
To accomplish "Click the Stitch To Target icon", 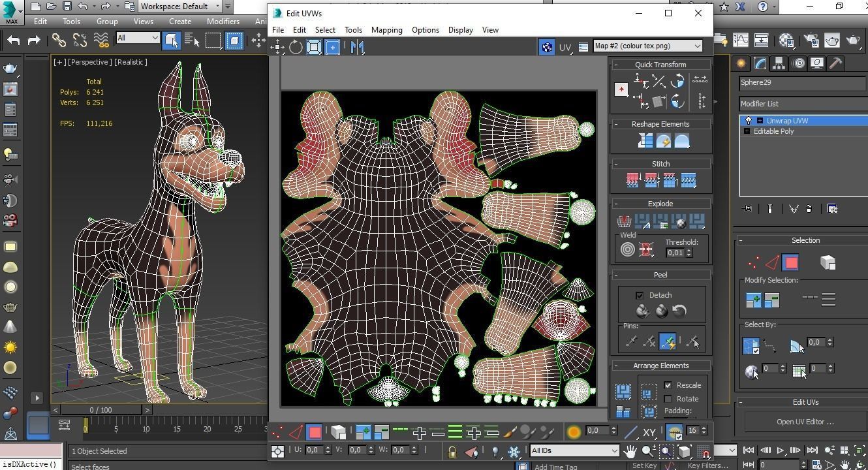I will click(x=633, y=180).
